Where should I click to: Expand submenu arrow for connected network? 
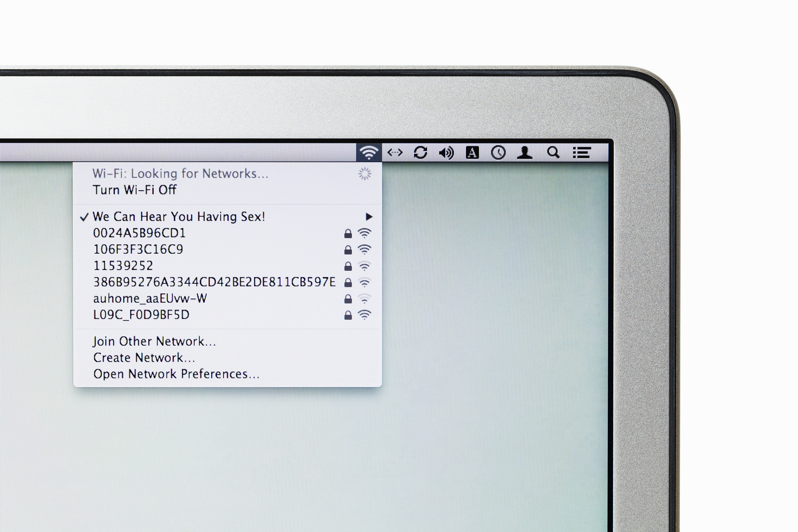[369, 217]
